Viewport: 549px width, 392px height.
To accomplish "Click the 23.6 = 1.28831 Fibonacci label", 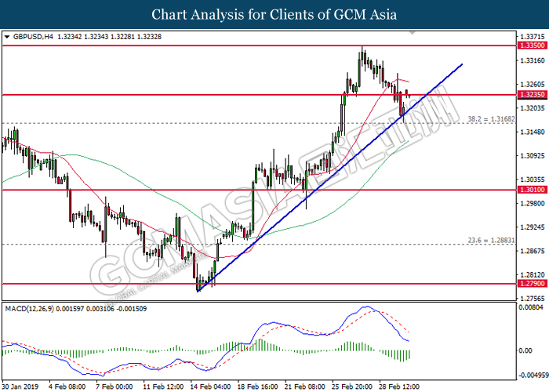I will (x=491, y=241).
